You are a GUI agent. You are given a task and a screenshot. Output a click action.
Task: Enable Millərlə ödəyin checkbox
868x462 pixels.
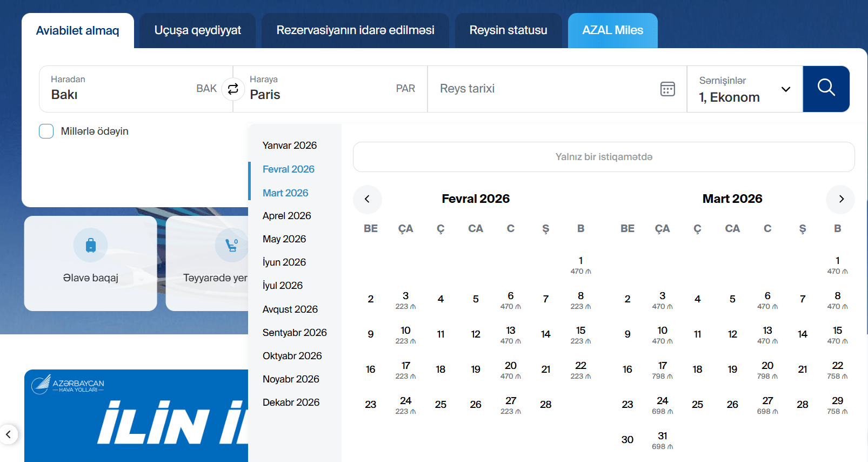point(46,131)
